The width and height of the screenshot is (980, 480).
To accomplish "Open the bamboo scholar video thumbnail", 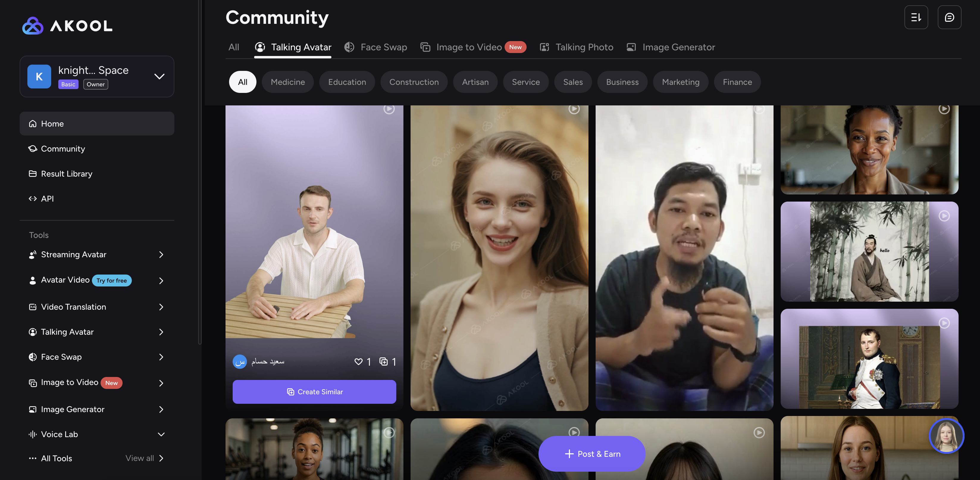I will click(869, 252).
